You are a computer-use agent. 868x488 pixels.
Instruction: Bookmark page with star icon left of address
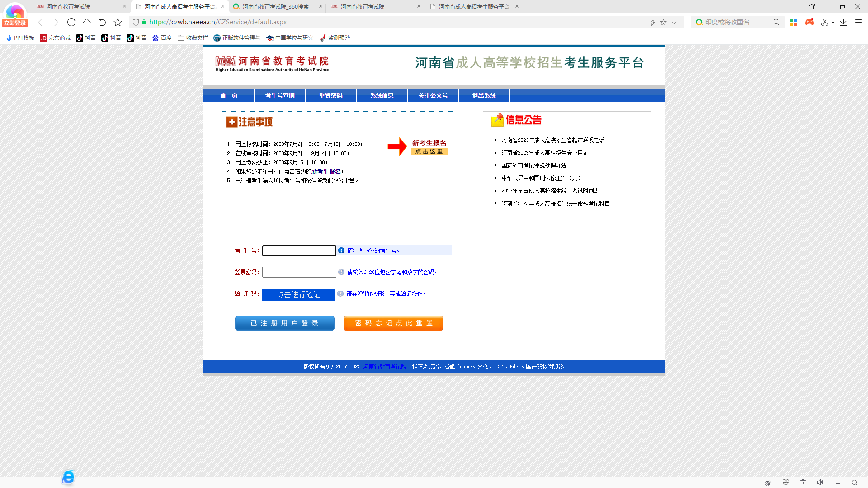(118, 22)
